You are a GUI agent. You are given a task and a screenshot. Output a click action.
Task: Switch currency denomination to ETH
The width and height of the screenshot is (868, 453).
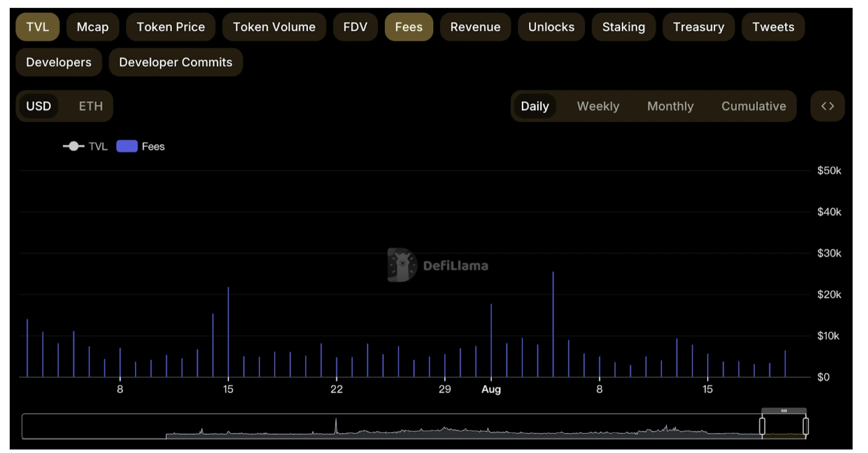(91, 106)
